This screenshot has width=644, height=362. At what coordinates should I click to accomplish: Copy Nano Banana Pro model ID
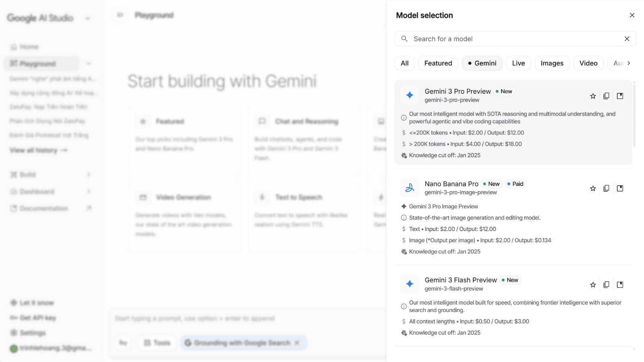(x=607, y=188)
